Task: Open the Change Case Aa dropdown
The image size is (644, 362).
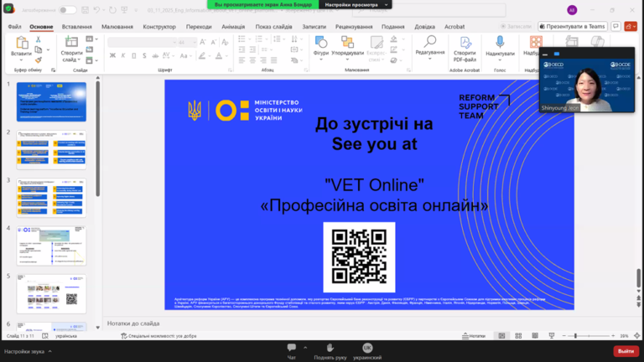Action: tap(184, 55)
